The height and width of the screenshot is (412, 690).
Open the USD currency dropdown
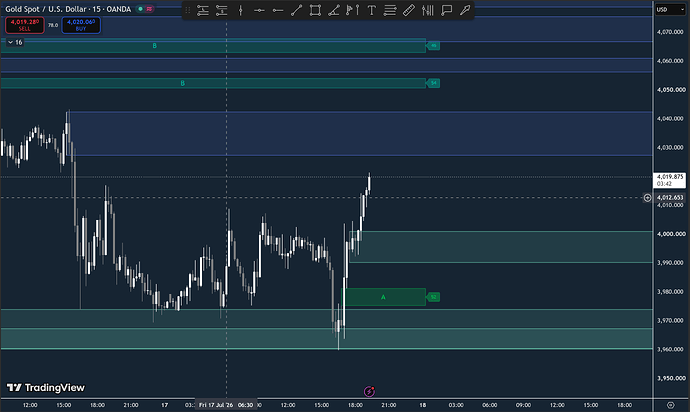tap(670, 9)
